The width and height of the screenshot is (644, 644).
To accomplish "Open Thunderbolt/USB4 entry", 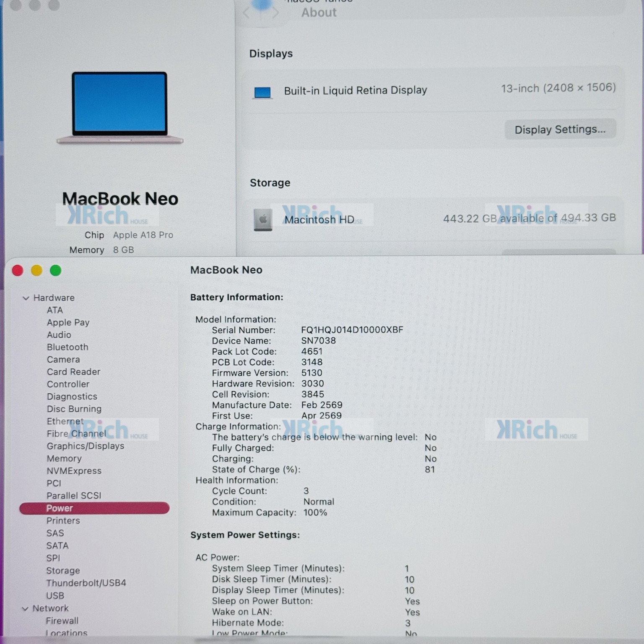I will 86,583.
